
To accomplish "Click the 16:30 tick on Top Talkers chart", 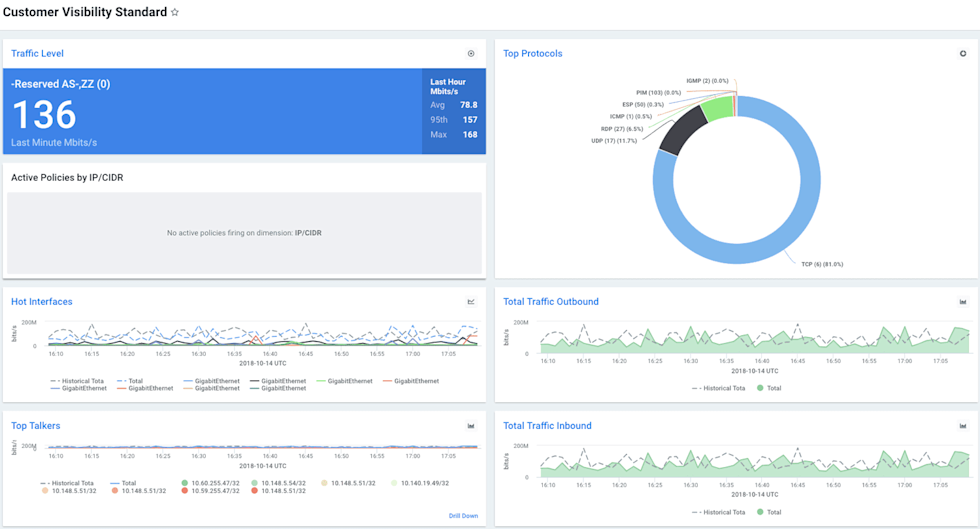I will tap(199, 456).
